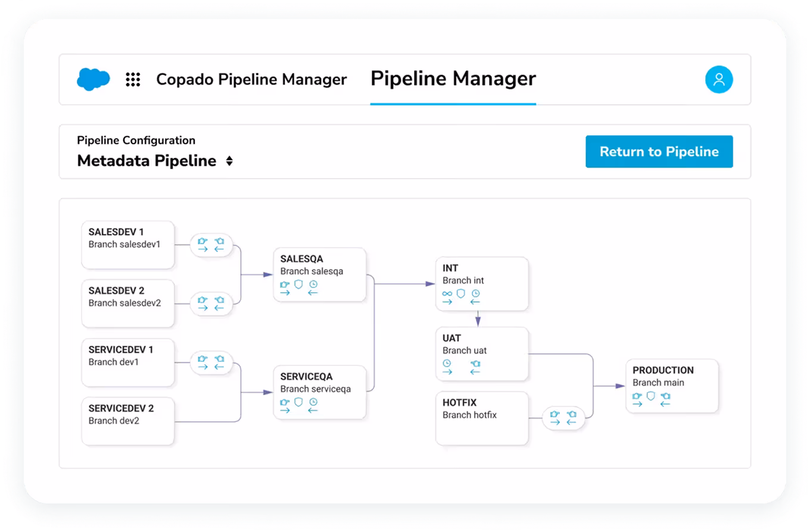Click the shield icon in SALESQA
This screenshot has height=532, width=810.
299,284
